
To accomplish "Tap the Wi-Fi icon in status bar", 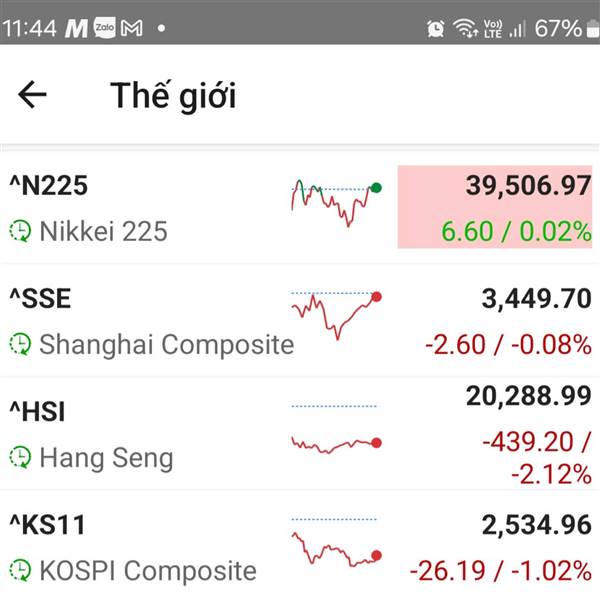I will [465, 28].
